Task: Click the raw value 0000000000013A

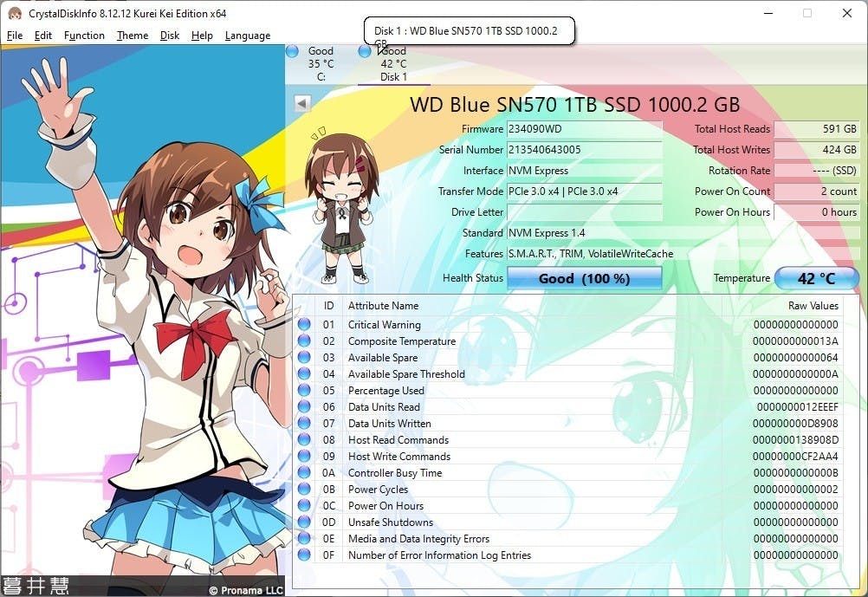Action: click(795, 341)
